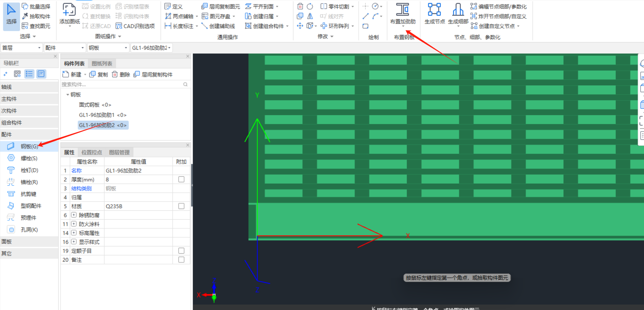Select 面式钢板 in the component tree
Screen dimensions: 644x310
click(x=95, y=105)
